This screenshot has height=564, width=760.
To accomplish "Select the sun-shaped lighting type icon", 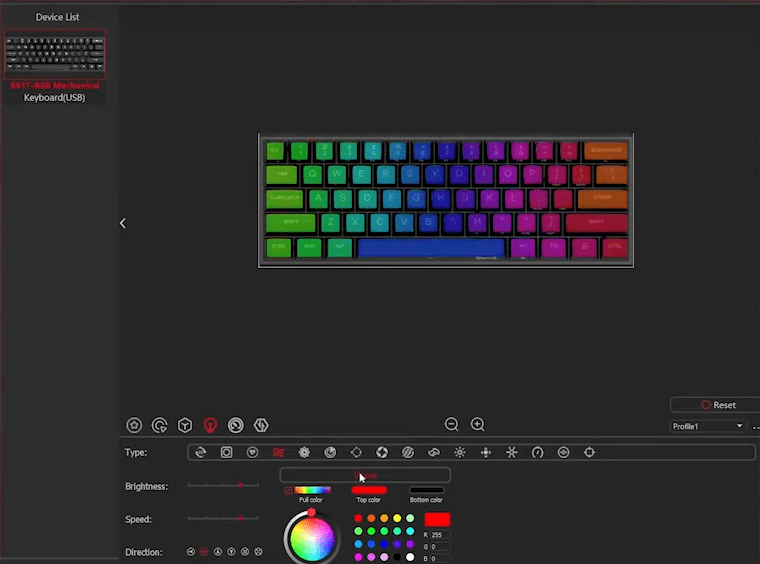I will 460,452.
